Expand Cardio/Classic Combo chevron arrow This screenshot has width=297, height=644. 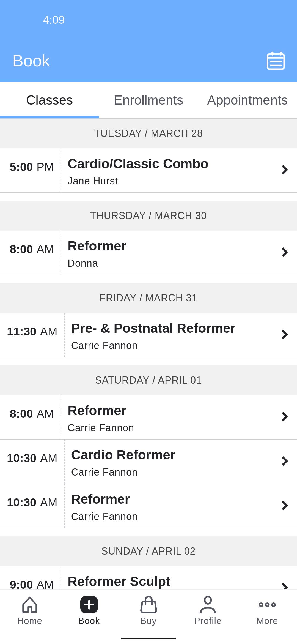pyautogui.click(x=285, y=170)
